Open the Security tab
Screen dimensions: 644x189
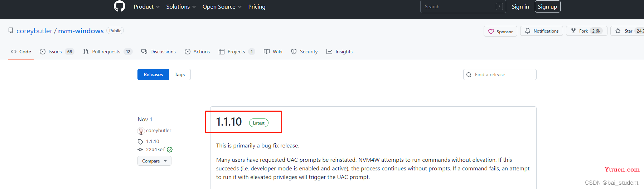point(304,52)
